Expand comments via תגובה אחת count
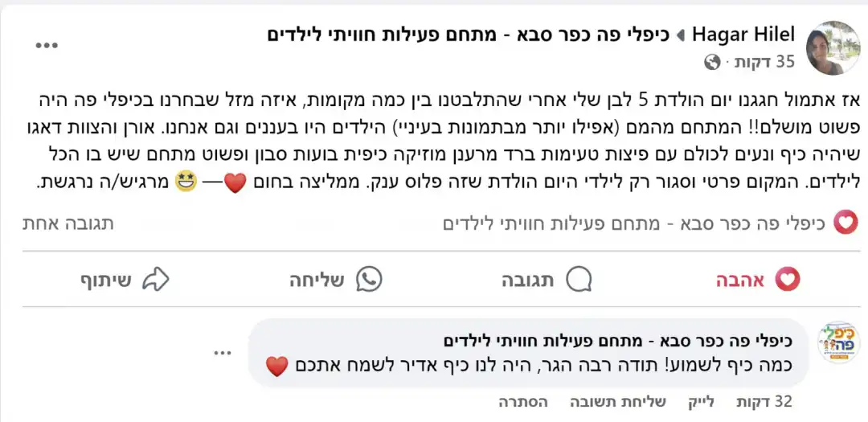868x422 pixels. click(x=68, y=223)
